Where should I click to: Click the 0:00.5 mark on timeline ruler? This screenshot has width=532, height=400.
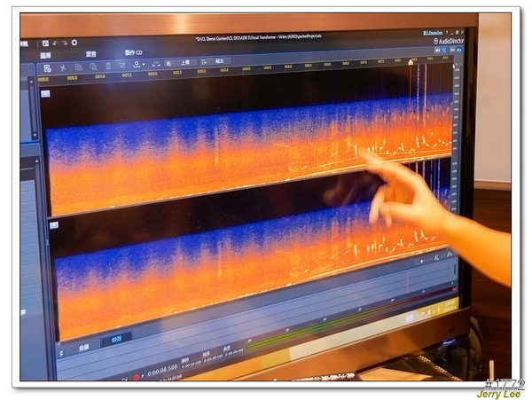[72, 78]
